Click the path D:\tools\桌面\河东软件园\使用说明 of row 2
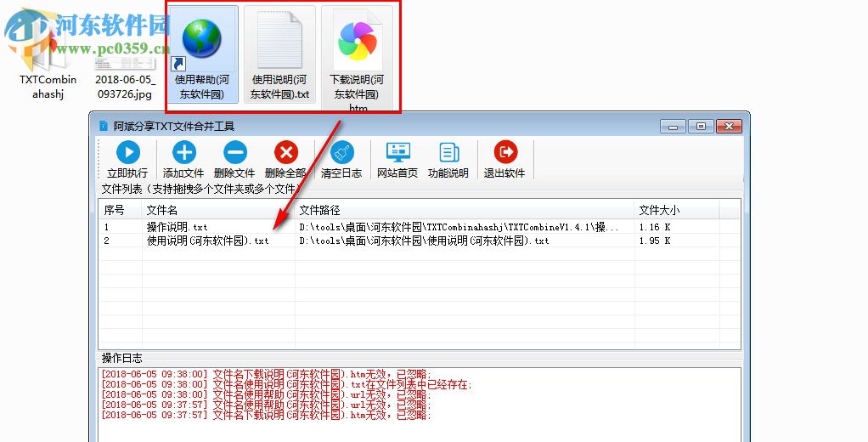Screen dimensions: 868x442 coord(424,241)
